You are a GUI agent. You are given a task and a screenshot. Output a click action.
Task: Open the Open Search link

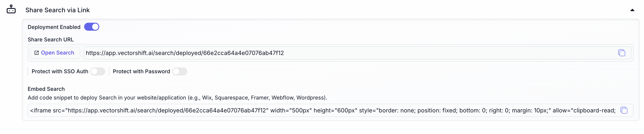pos(55,53)
